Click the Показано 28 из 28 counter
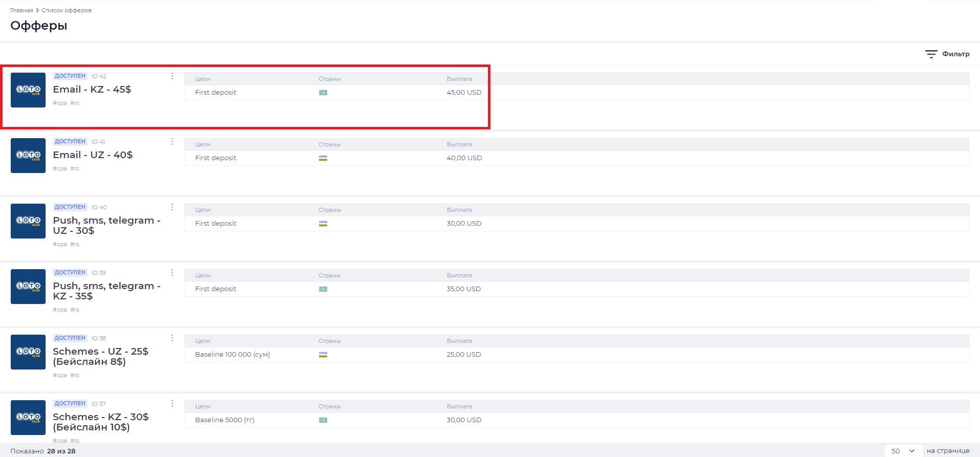 43,451
